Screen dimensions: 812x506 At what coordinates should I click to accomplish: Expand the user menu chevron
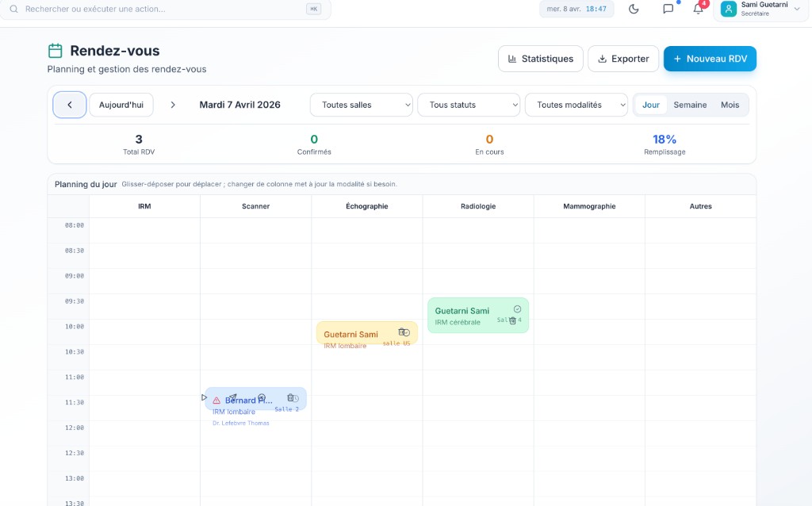[x=797, y=9]
